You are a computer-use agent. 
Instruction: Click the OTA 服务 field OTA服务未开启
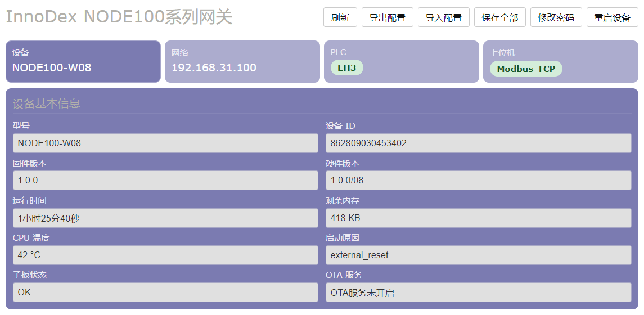479,292
